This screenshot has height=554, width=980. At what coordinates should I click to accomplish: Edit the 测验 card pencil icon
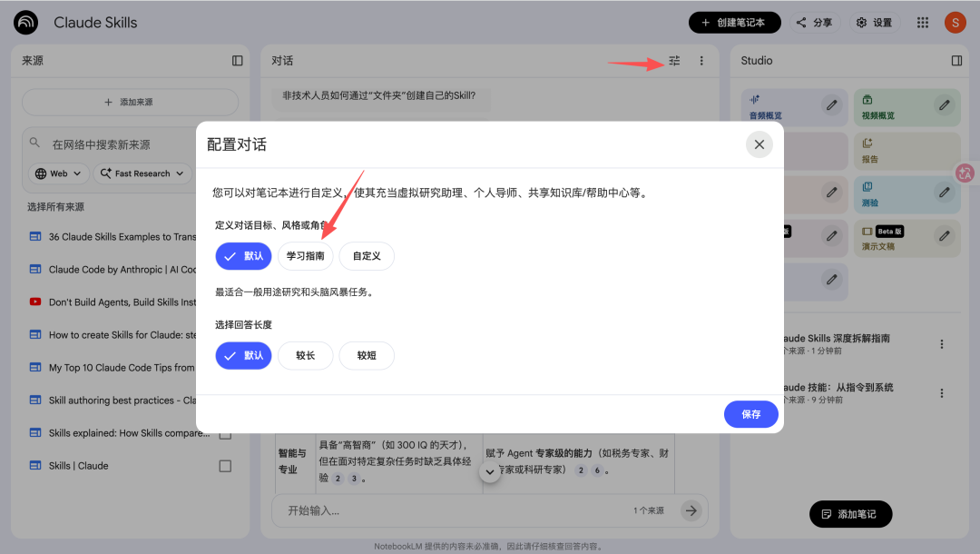point(945,193)
